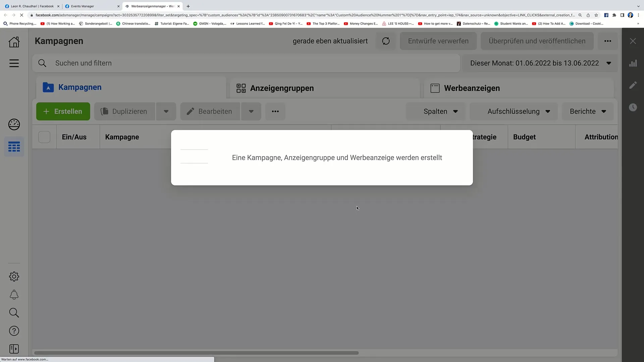Open the Berichte dropdown
644x362 pixels.
[x=588, y=111]
